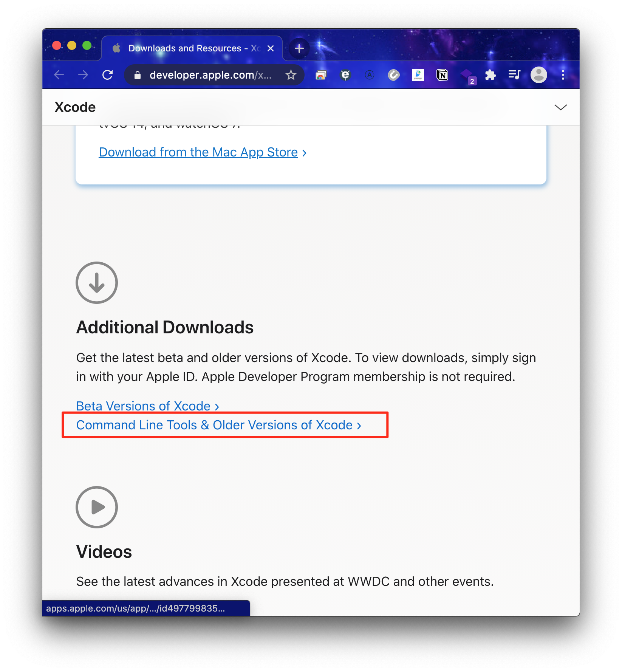The width and height of the screenshot is (622, 672).
Task: Bookmark this page with the star
Action: click(x=291, y=75)
